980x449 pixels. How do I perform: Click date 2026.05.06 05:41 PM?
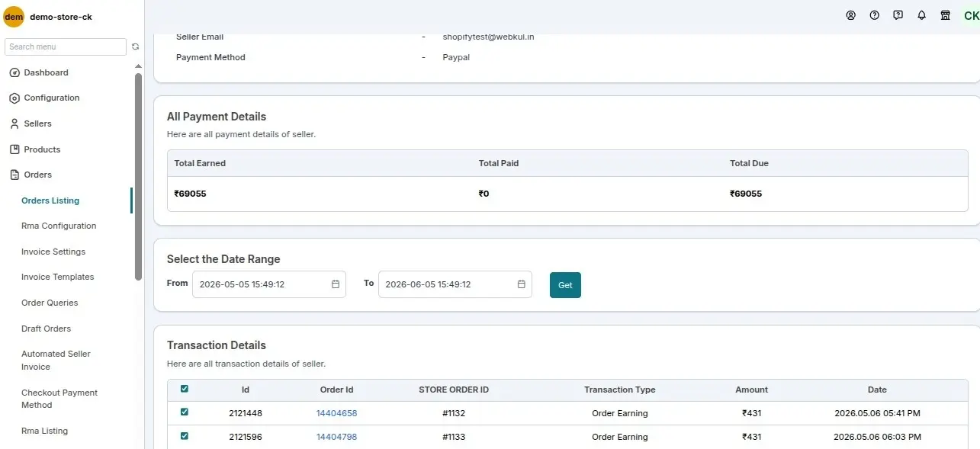click(877, 413)
